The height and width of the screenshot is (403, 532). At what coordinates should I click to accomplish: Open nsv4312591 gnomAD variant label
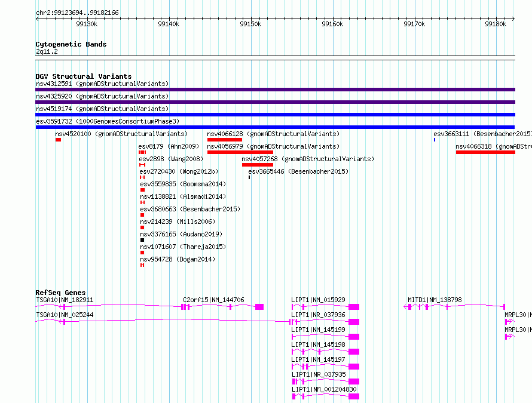point(102,84)
